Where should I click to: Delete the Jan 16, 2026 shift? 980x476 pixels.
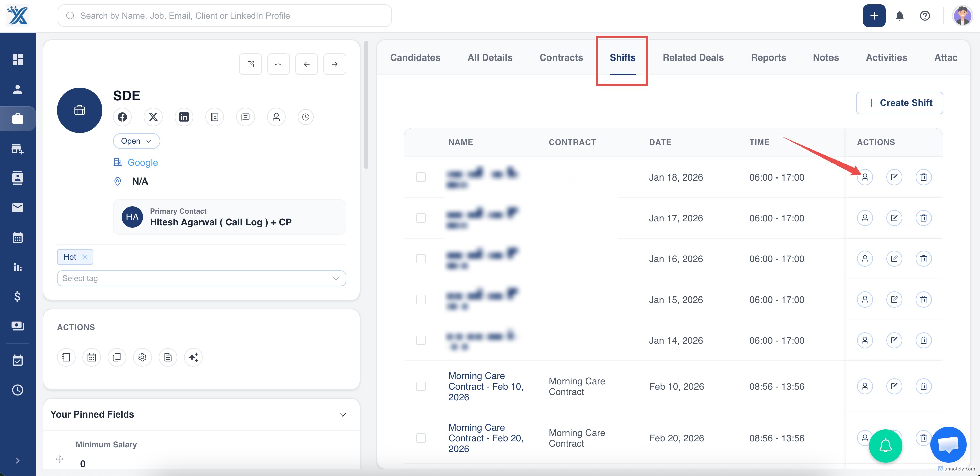point(923,259)
